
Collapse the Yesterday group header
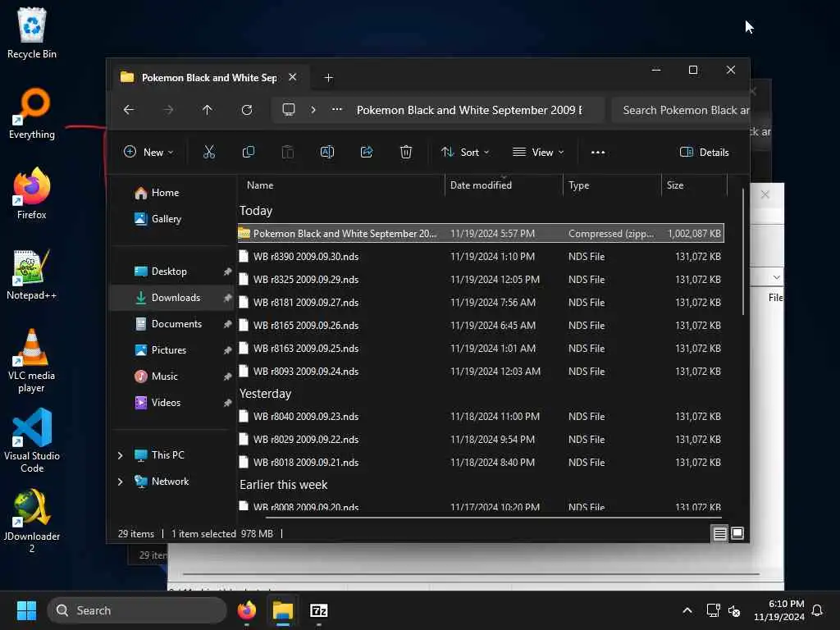265,394
